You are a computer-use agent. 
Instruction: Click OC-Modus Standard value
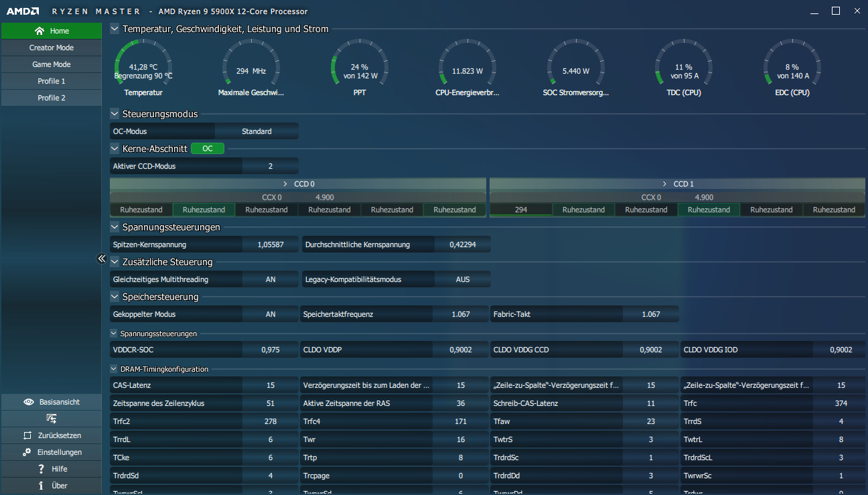click(257, 131)
